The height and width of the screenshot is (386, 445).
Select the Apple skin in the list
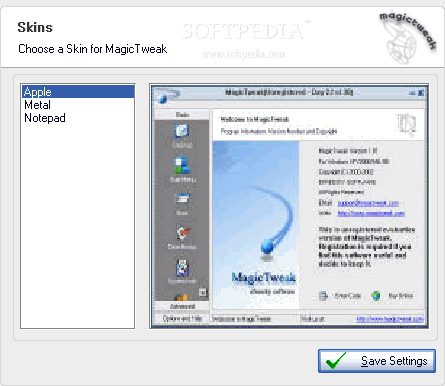pos(78,92)
